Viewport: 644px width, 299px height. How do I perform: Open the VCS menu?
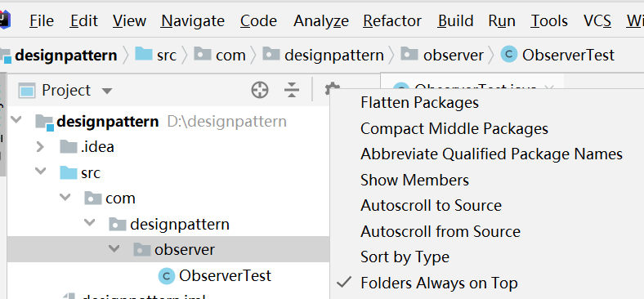pos(597,20)
